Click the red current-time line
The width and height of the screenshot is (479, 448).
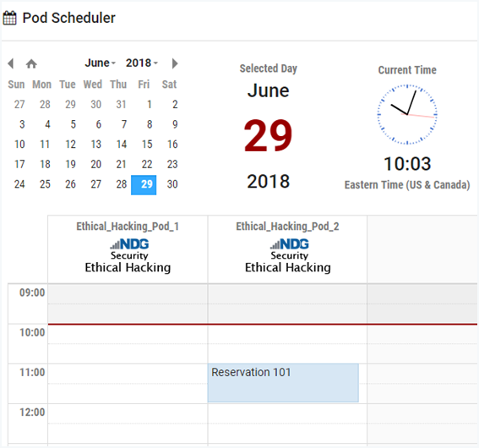(x=263, y=324)
